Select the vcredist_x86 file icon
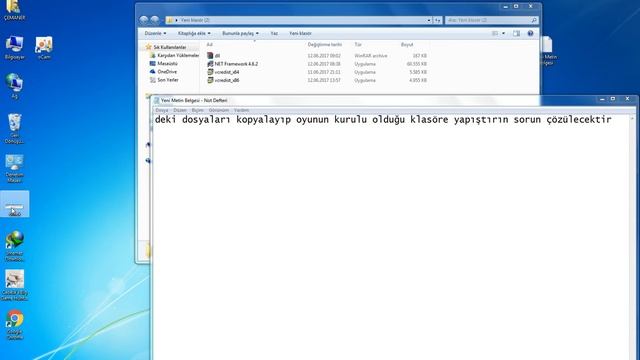The image size is (640, 360). point(210,80)
